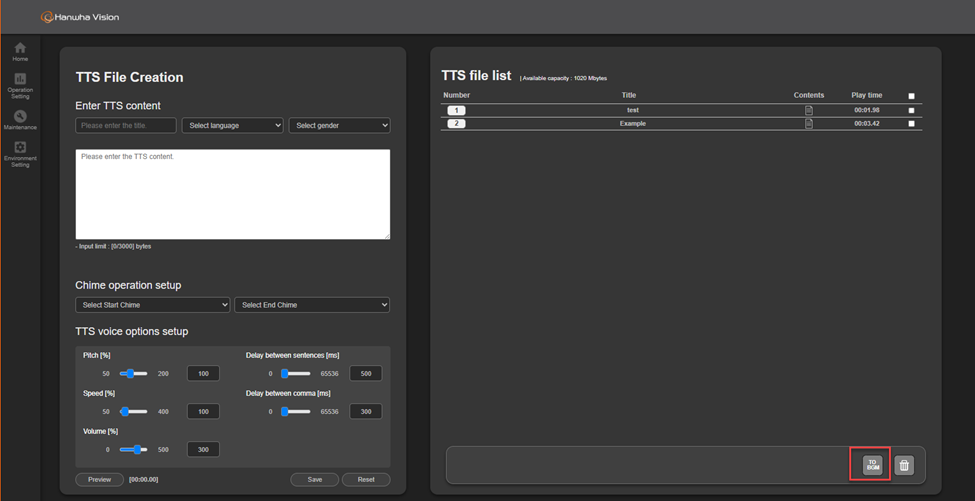Click the trash delete icon
975x501 pixels.
[904, 465]
